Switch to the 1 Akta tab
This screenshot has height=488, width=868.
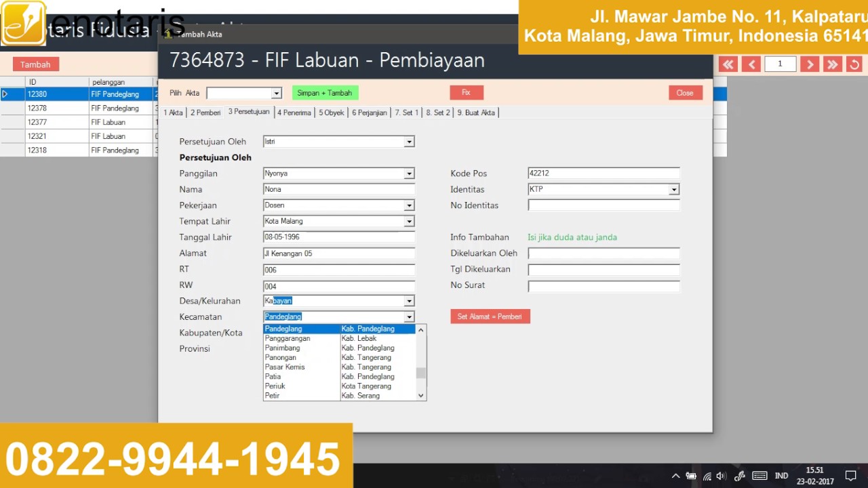[173, 113]
